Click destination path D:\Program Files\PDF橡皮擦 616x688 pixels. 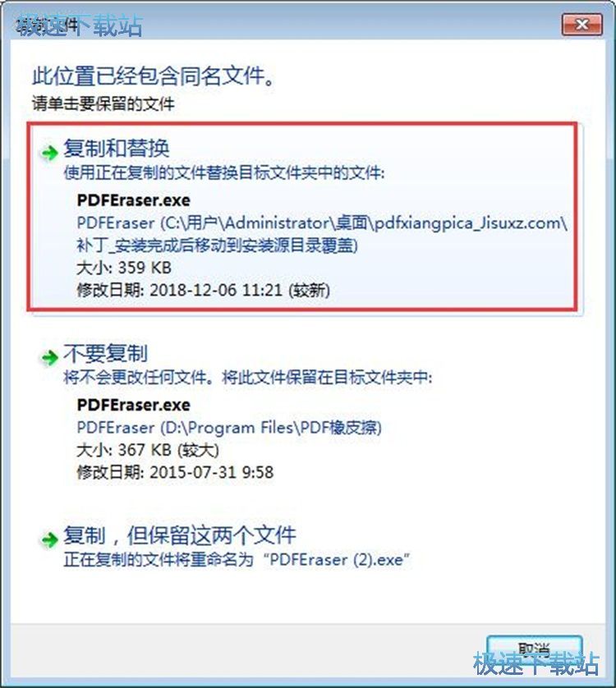tap(229, 428)
